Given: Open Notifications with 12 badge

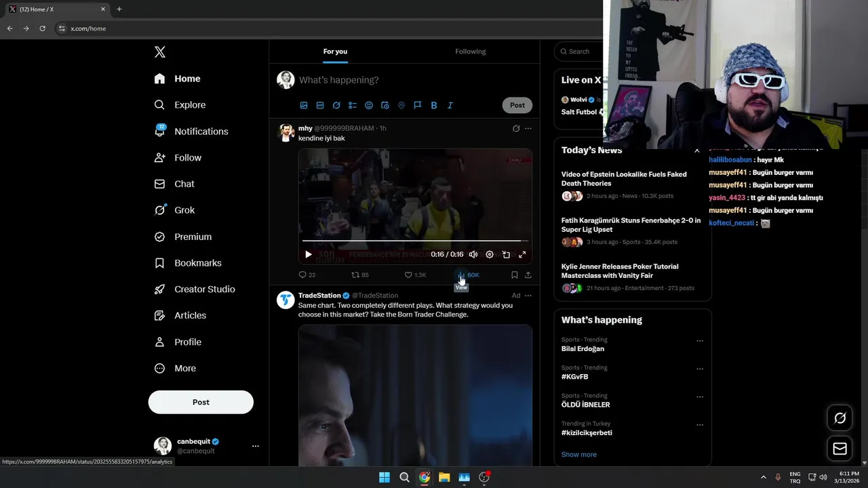Looking at the screenshot, I should [191, 131].
